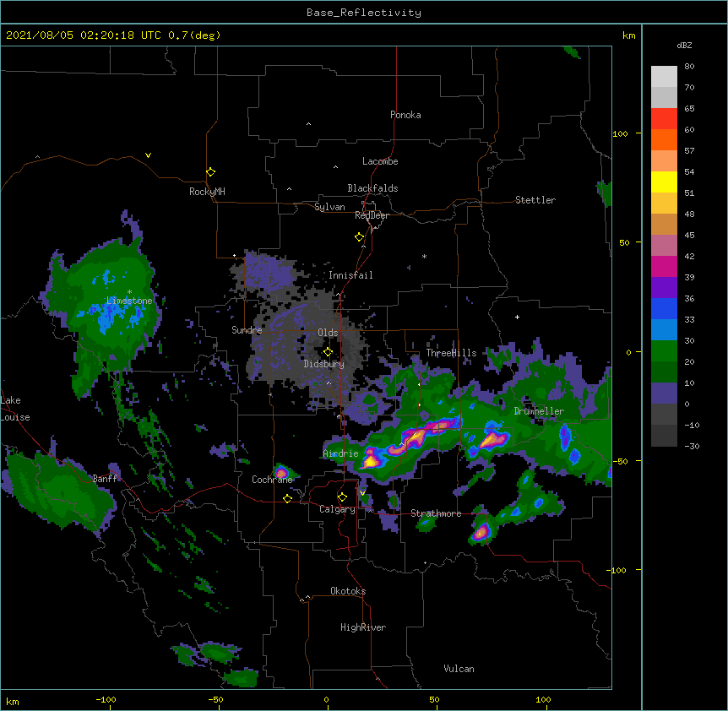Click the Sylvan city label
728x711 pixels.
click(329, 207)
